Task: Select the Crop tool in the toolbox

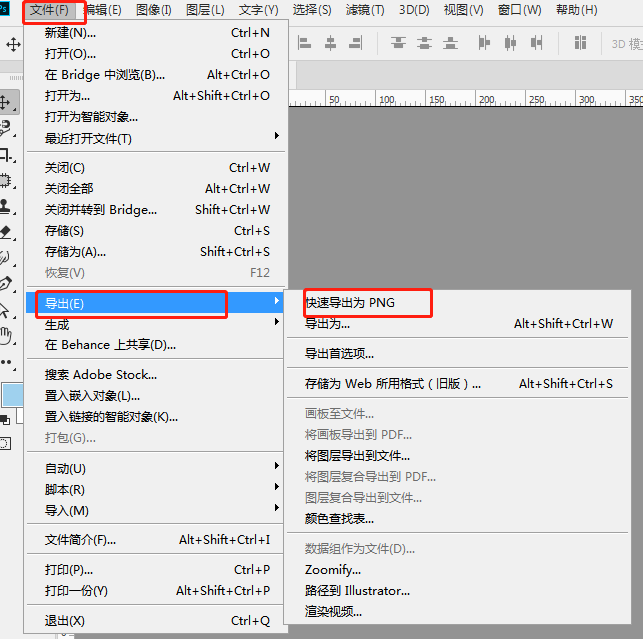Action: [x=7, y=155]
